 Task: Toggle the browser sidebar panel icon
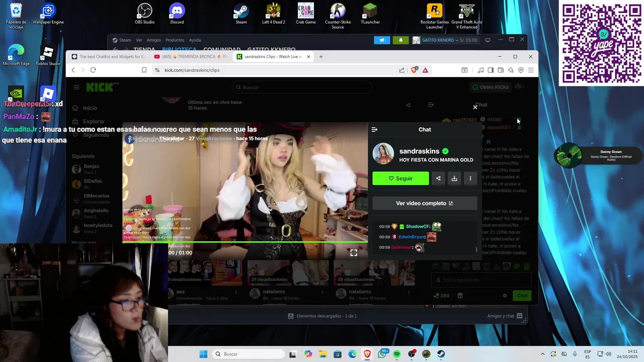[491, 70]
